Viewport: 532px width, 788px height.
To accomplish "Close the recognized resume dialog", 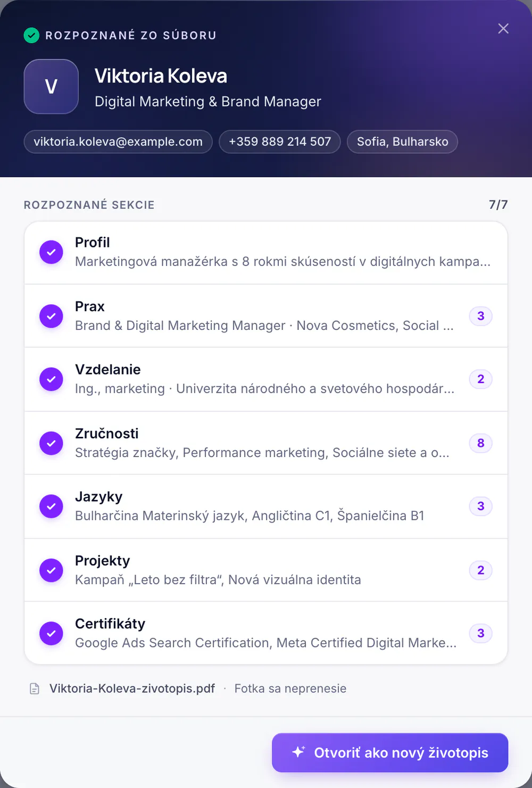I will click(x=503, y=29).
